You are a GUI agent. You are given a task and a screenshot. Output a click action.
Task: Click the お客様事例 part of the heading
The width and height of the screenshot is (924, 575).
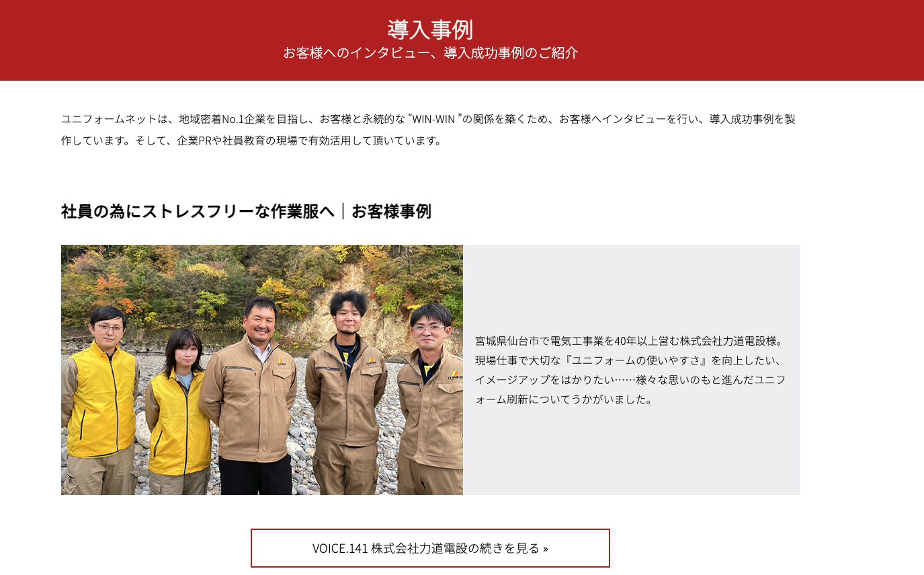click(x=391, y=211)
